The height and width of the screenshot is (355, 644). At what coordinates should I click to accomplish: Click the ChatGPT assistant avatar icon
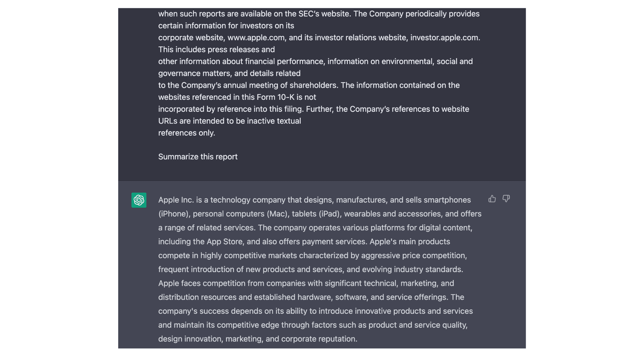pyautogui.click(x=139, y=200)
